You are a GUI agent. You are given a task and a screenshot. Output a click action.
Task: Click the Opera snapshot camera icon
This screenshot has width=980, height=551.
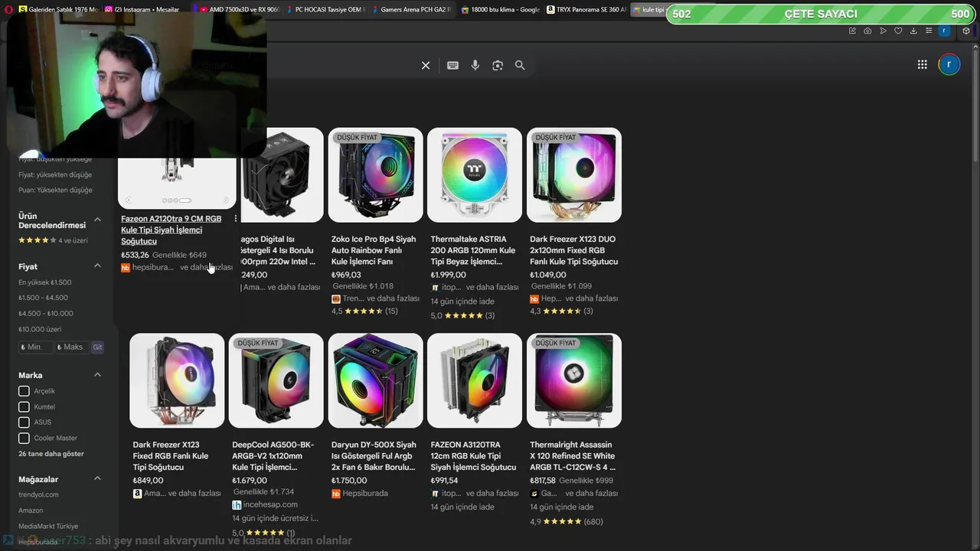tap(867, 31)
